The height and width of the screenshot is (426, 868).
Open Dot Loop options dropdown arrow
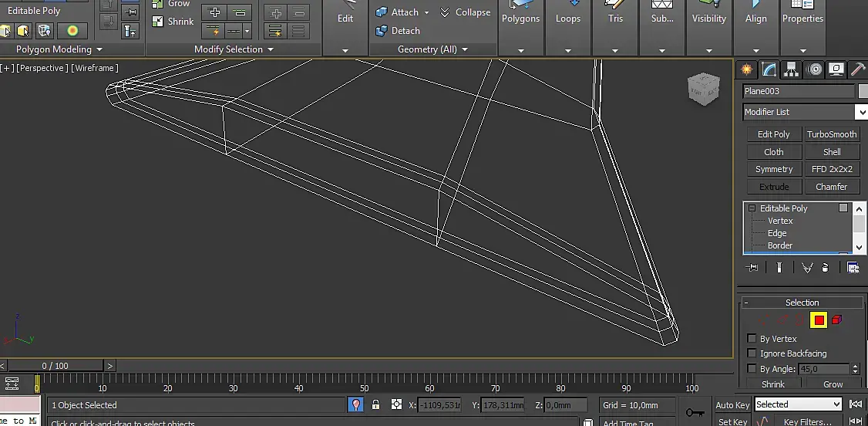[x=247, y=30]
